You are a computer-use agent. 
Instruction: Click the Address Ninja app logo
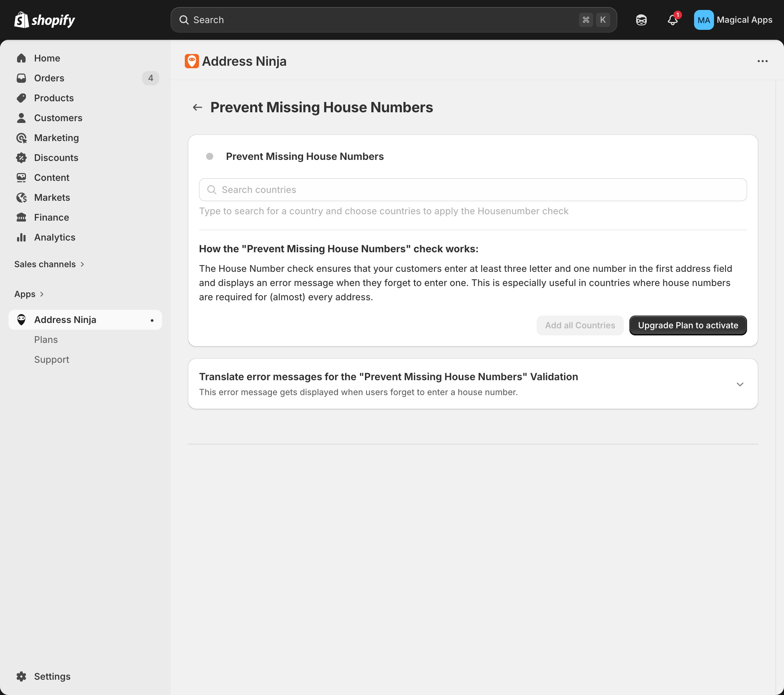192,61
